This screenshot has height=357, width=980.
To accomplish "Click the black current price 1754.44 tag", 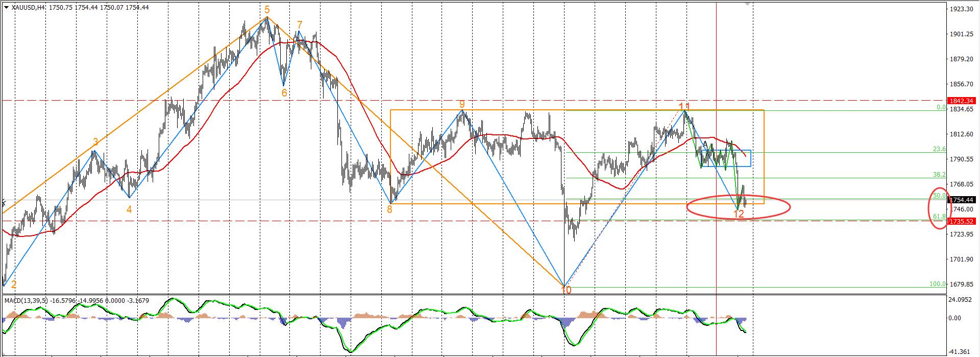I will click(962, 200).
